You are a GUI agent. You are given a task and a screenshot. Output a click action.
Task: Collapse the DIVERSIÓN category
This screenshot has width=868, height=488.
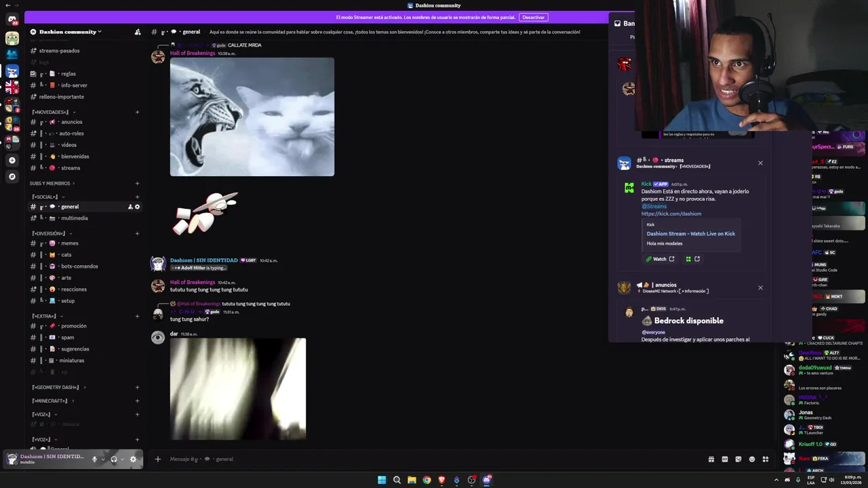[x=51, y=233]
